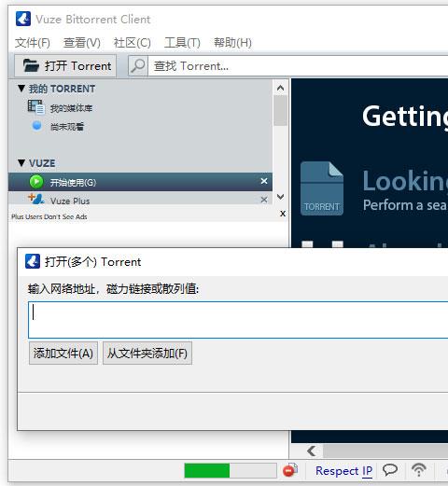Click the search magnifier icon
Viewport: 448px width, 486px height.
click(x=137, y=66)
